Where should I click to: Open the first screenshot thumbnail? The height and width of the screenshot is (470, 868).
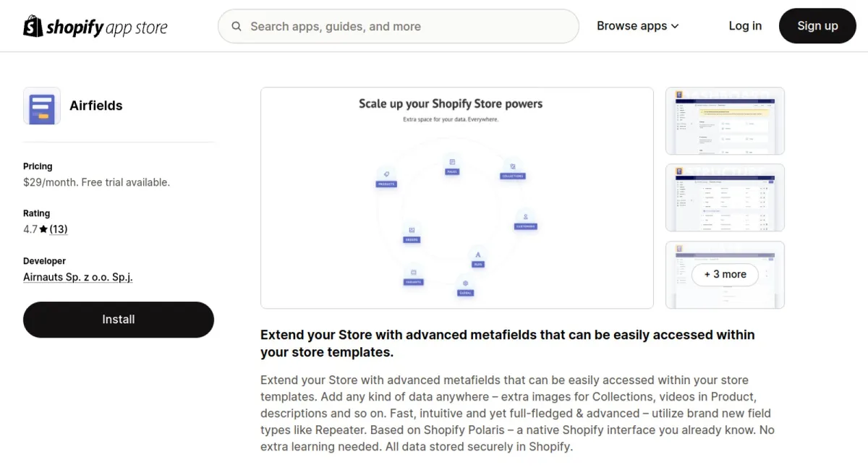(725, 121)
